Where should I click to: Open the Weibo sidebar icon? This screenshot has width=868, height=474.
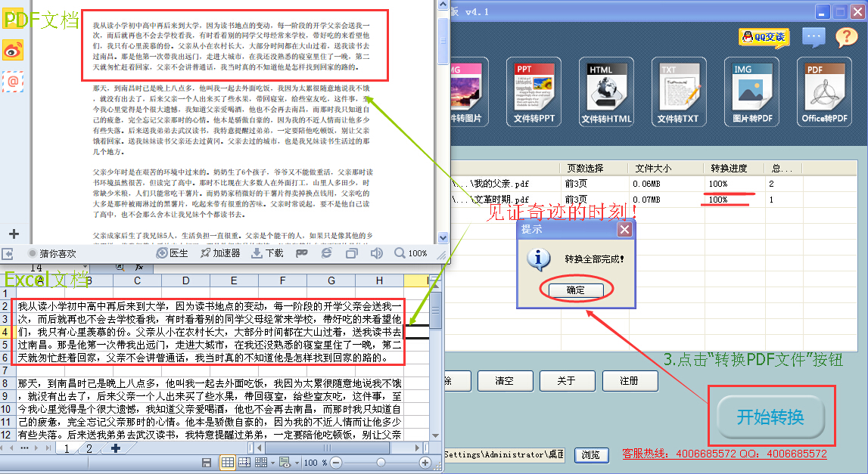(13, 51)
